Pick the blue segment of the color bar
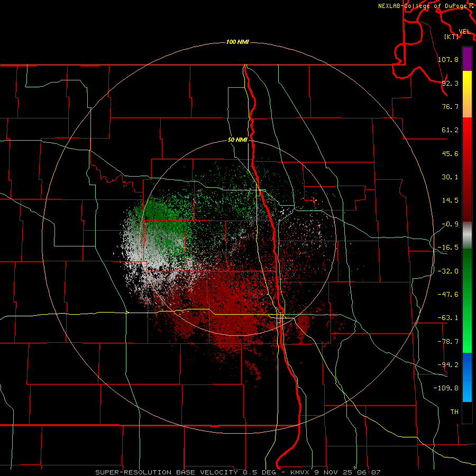 coord(467,377)
